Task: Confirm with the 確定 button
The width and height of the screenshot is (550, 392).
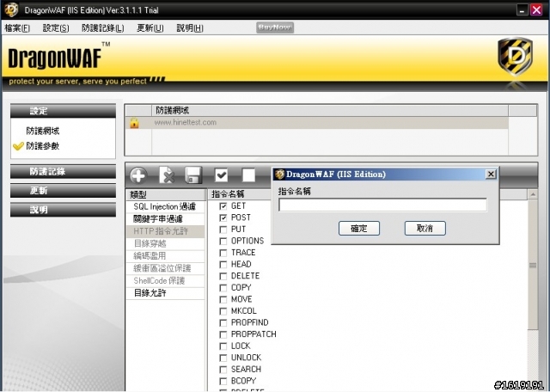Action: [359, 228]
